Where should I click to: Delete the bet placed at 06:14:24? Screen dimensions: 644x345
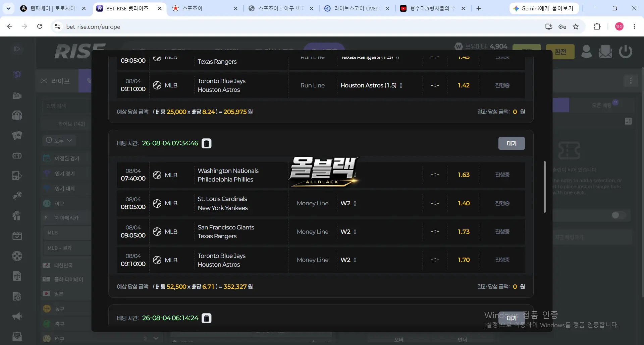(x=206, y=318)
